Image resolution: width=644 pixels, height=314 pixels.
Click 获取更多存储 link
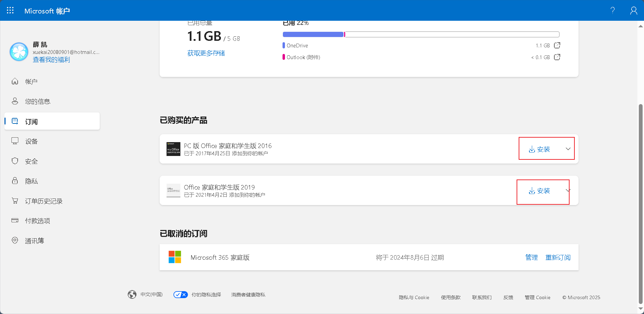click(206, 53)
